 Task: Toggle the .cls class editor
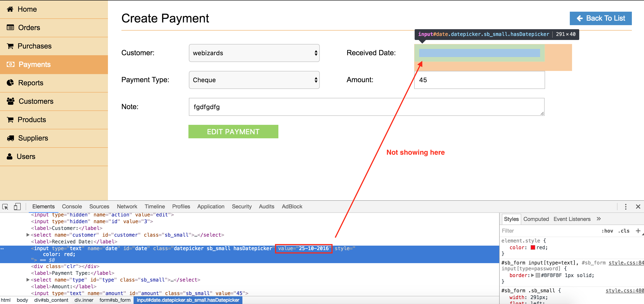pyautogui.click(x=624, y=231)
